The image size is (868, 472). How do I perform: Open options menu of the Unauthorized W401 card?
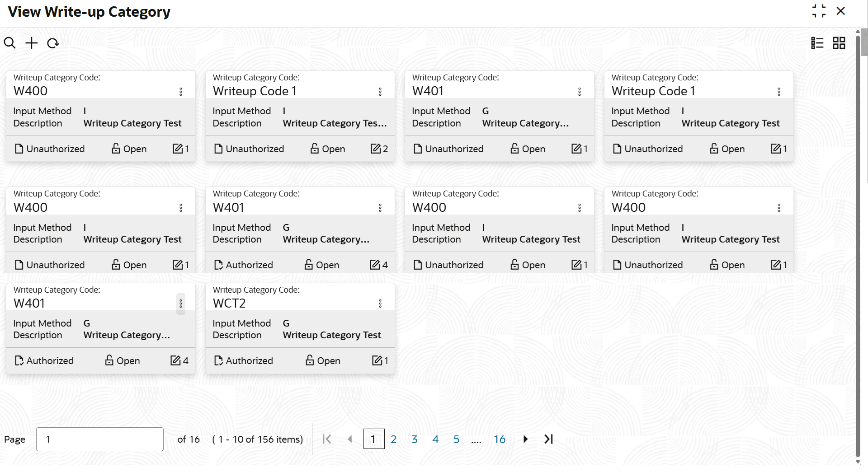[x=580, y=92]
